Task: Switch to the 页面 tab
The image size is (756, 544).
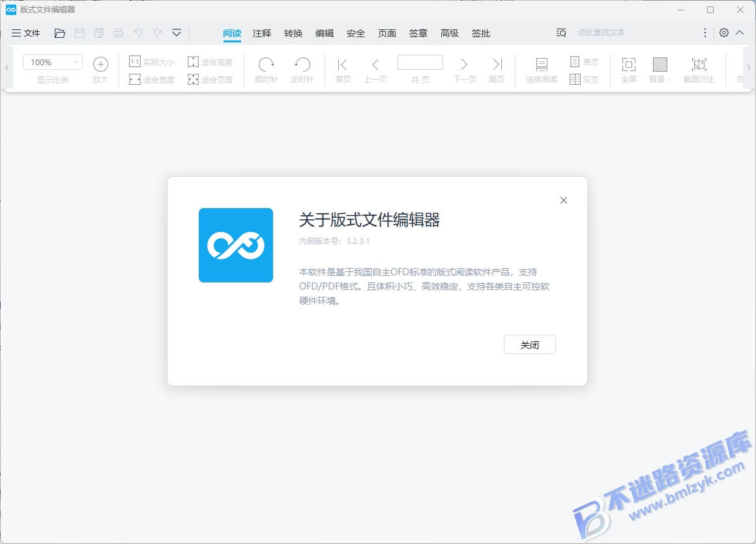Action: 386,33
